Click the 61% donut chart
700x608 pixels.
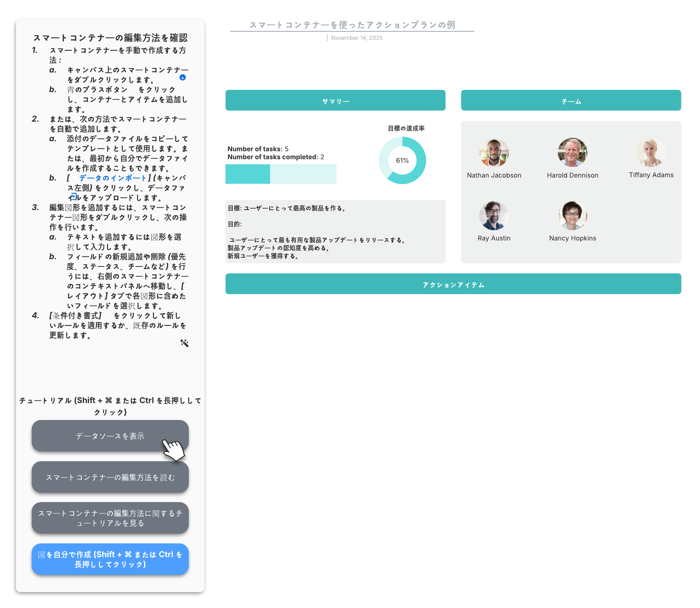[402, 160]
